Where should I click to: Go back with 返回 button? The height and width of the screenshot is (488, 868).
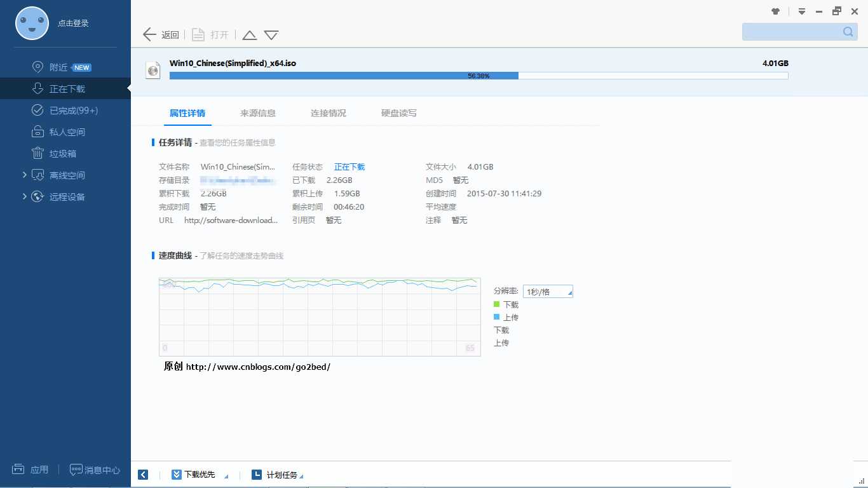coord(170,35)
